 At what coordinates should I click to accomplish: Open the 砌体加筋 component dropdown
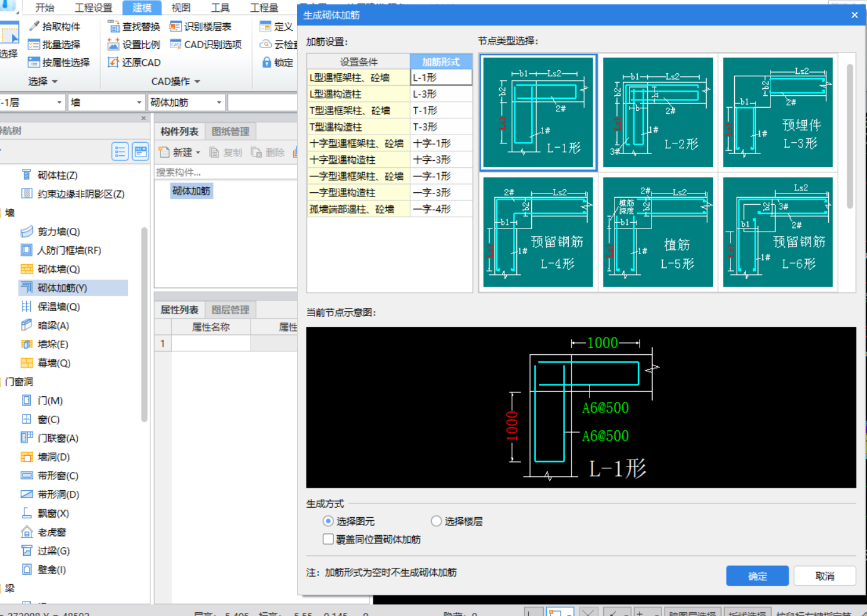point(219,102)
